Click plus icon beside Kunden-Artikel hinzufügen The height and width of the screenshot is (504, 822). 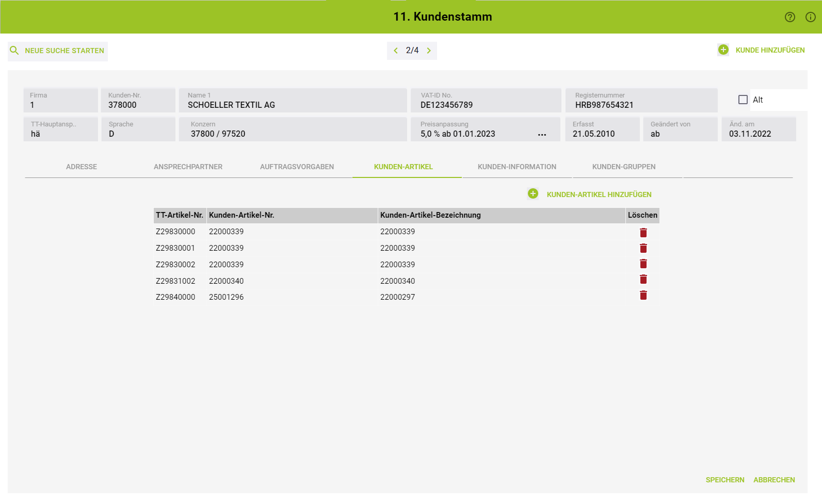tap(533, 194)
